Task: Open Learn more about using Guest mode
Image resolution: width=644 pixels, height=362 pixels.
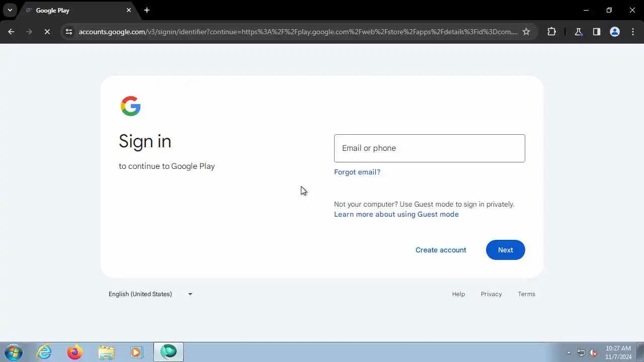Action: click(x=396, y=214)
